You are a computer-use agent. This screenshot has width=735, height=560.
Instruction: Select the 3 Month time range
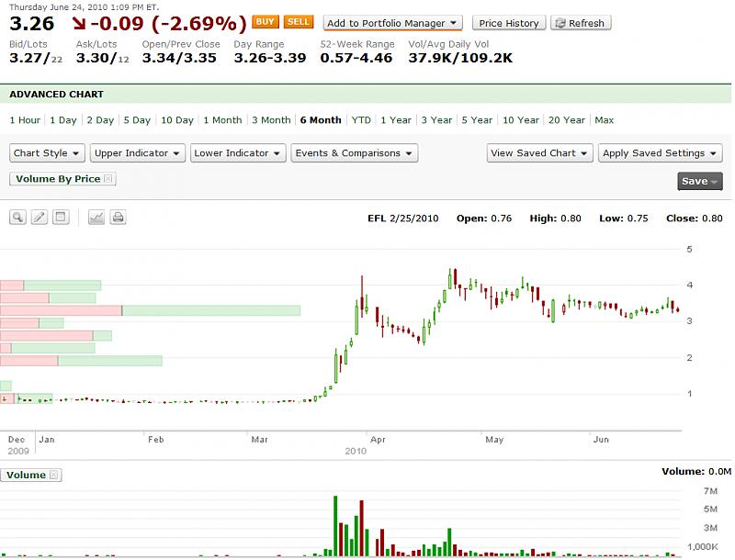271,120
